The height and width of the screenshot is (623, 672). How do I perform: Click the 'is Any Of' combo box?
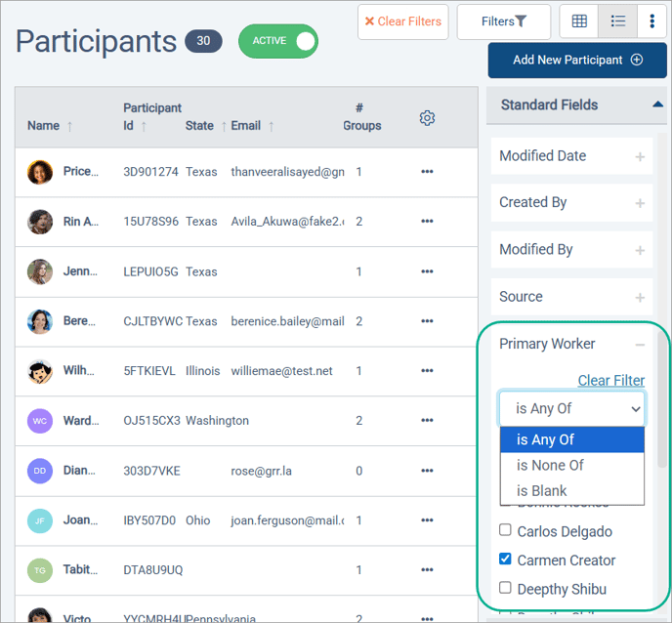(572, 409)
